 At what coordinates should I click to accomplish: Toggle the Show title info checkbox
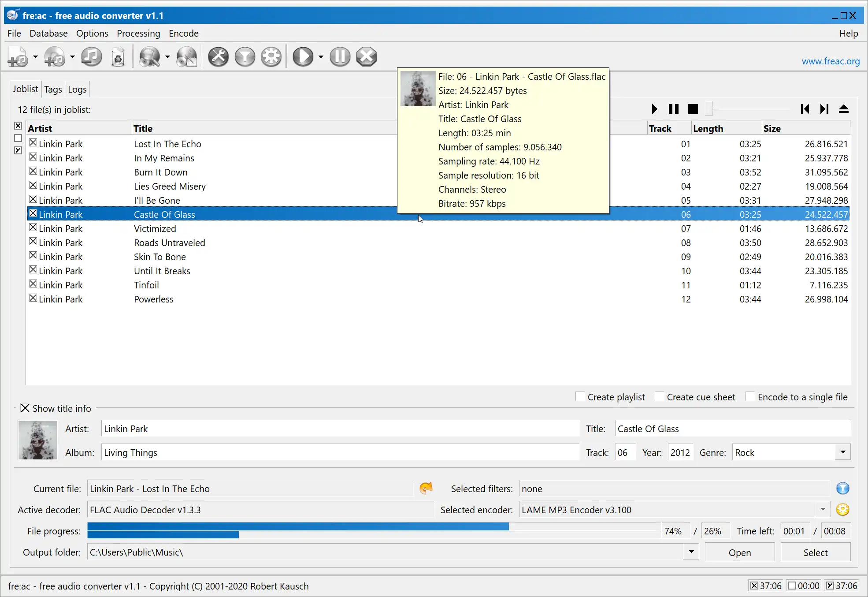[x=24, y=407]
